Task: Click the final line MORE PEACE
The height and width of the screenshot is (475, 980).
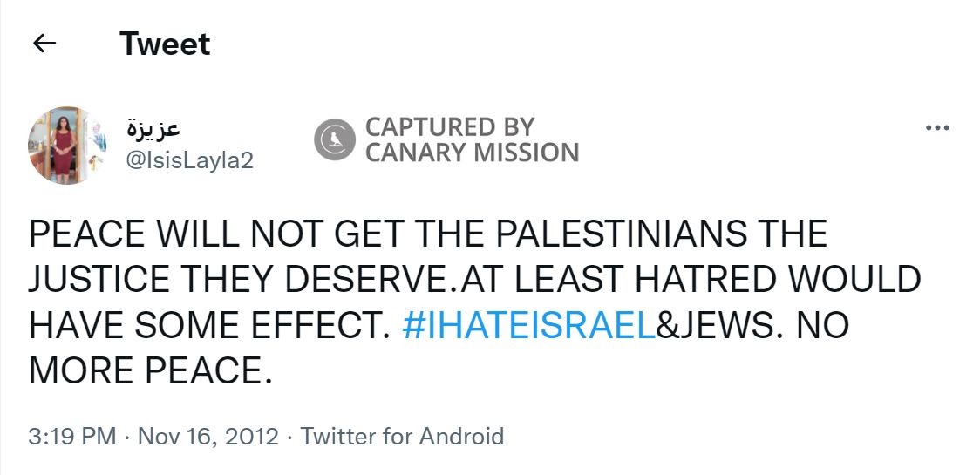Action: 146,370
